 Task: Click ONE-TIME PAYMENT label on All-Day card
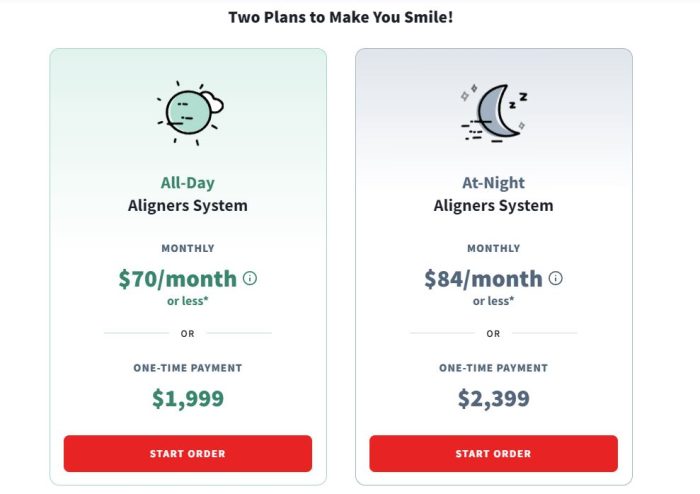click(188, 368)
